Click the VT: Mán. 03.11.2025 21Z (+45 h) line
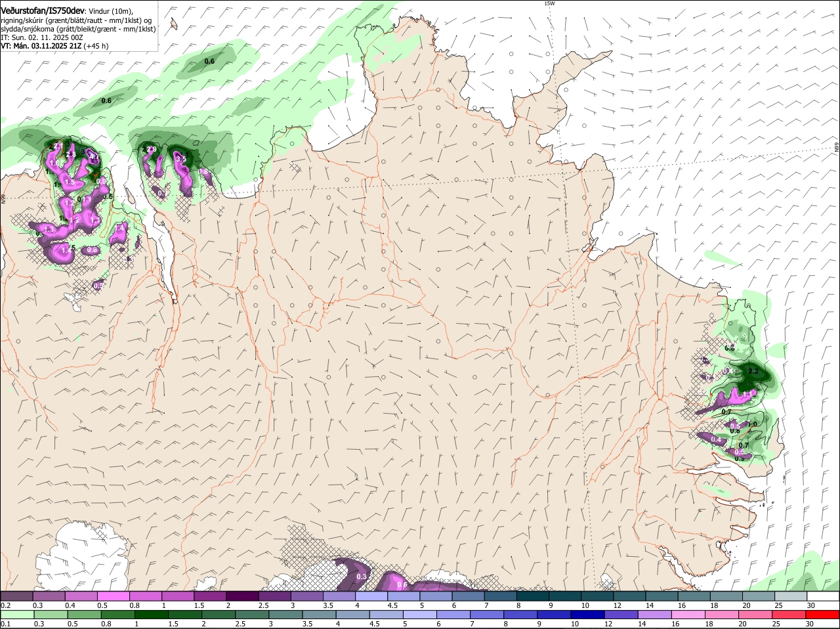This screenshot has height=629, width=840. click(54, 46)
